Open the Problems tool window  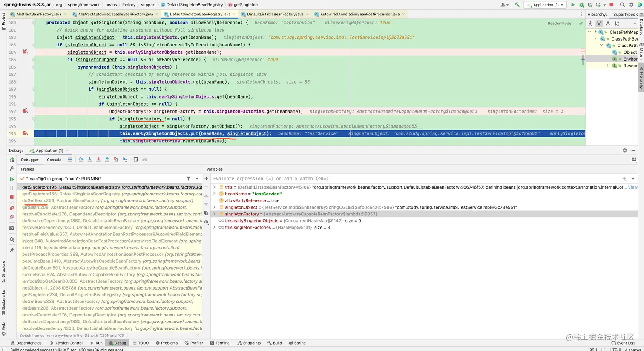pyautogui.click(x=167, y=343)
